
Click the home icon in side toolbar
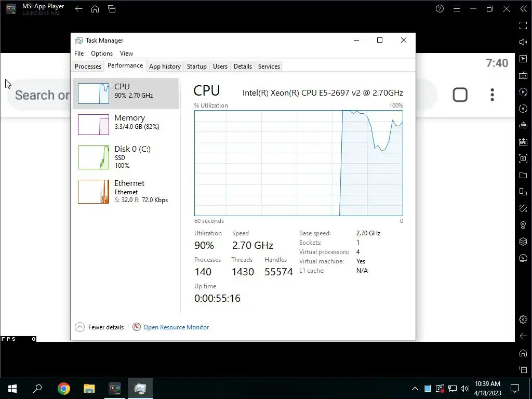pos(523,353)
